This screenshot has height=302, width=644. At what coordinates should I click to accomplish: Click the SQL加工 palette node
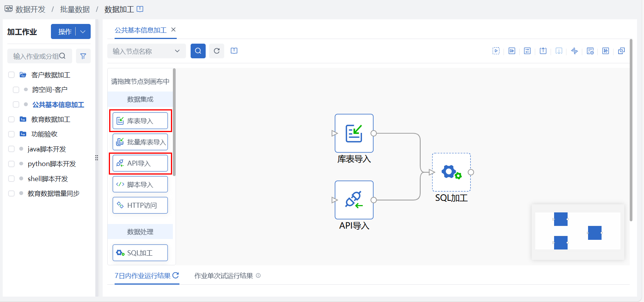[x=140, y=253]
